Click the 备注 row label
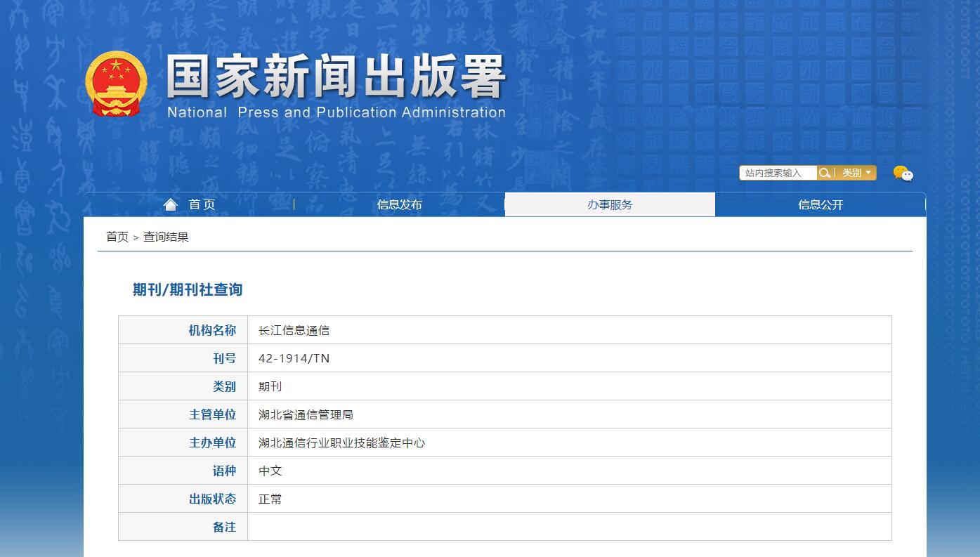This screenshot has height=557, width=980. (224, 527)
